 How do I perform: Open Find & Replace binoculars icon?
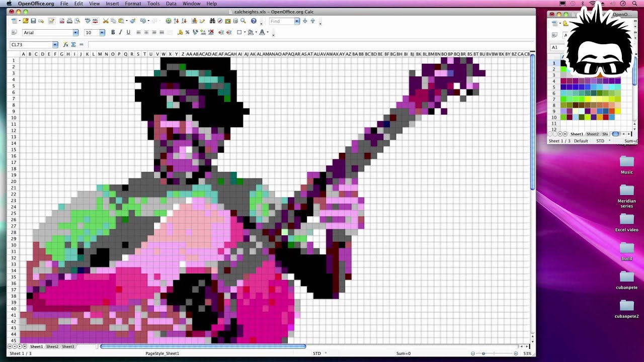[x=212, y=21]
